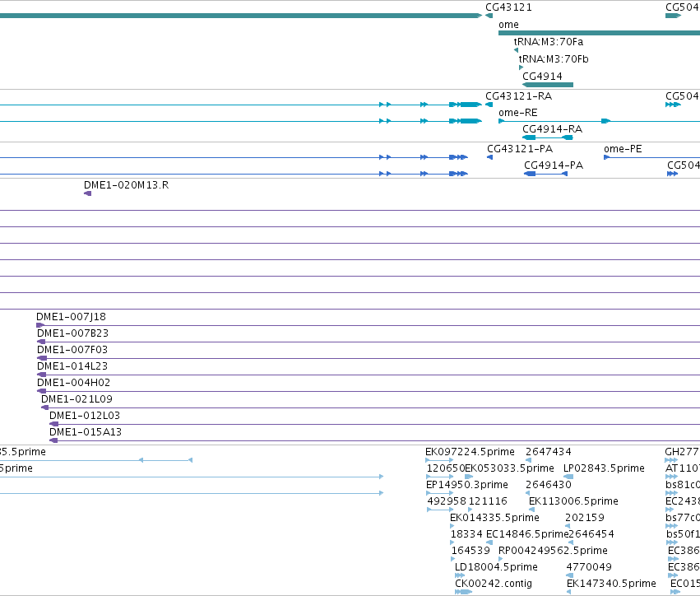Screen dimensions: 700x596
Task: Select BAC clone DME1-014L23
Action: [x=72, y=366]
